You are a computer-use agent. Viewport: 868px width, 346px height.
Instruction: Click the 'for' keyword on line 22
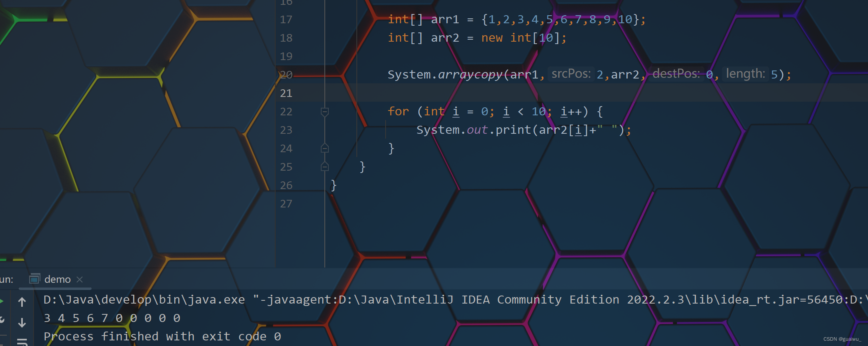tap(398, 111)
